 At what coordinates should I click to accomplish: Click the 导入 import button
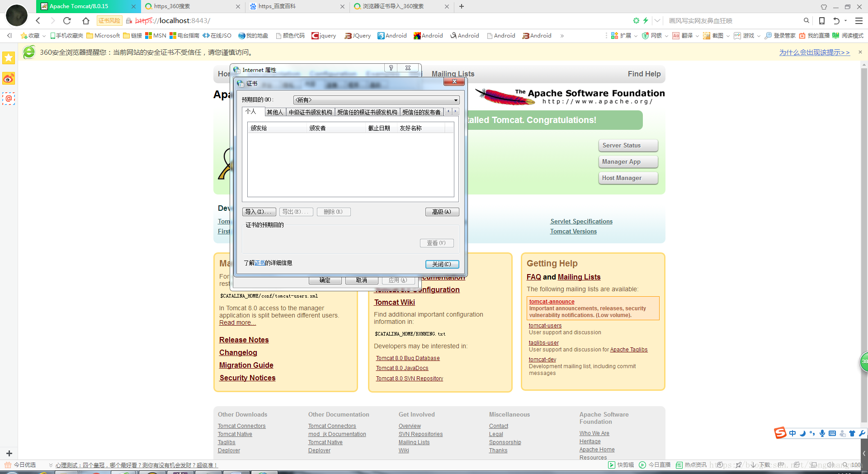[x=259, y=212]
